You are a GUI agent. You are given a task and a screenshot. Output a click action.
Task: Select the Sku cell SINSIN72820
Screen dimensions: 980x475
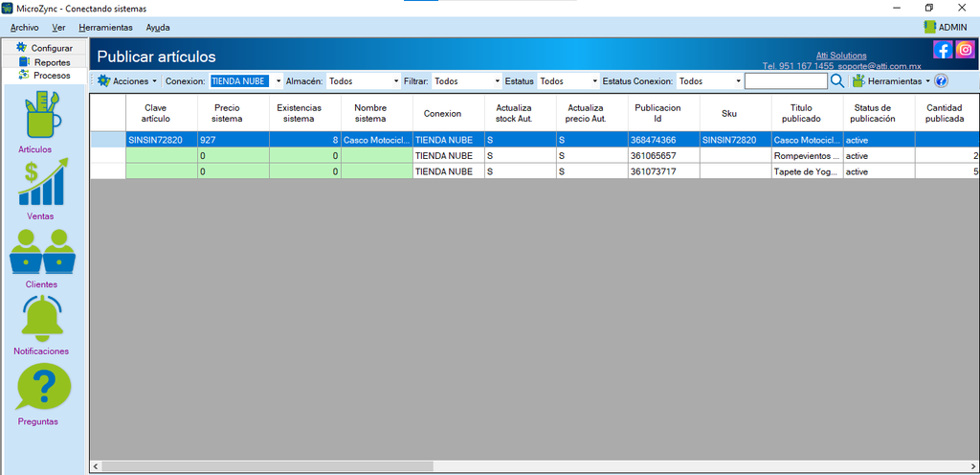736,140
